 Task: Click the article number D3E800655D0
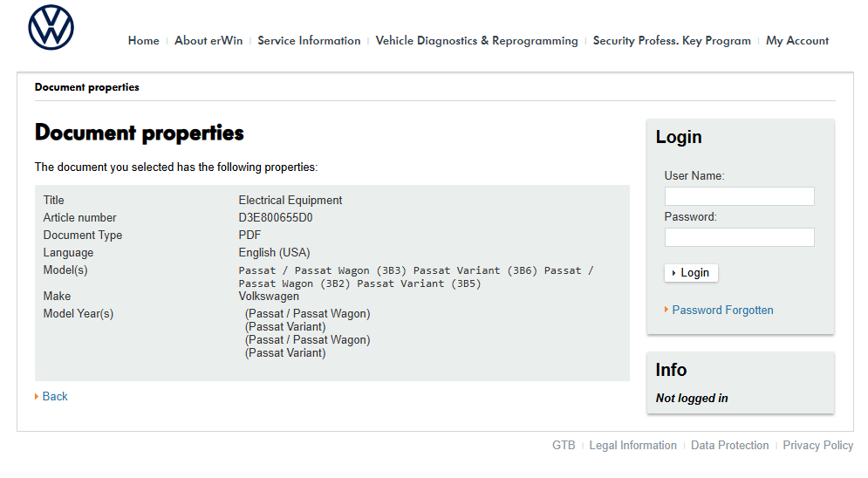click(x=276, y=218)
